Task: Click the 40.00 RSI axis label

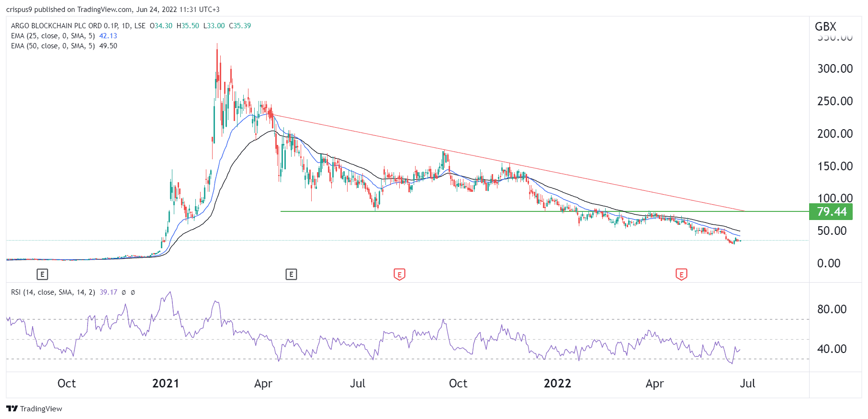Action: point(832,349)
